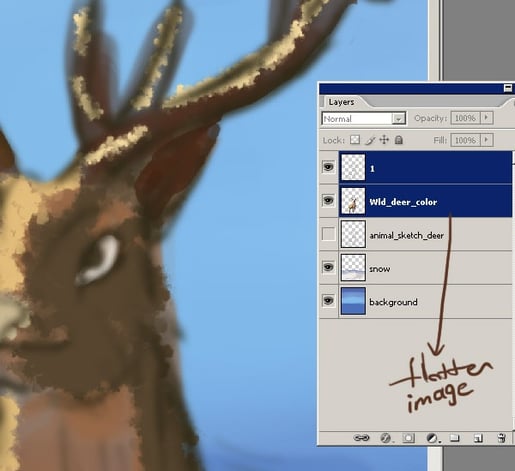The image size is (515, 471).
Task: Create a new layer icon
Action: click(x=478, y=438)
